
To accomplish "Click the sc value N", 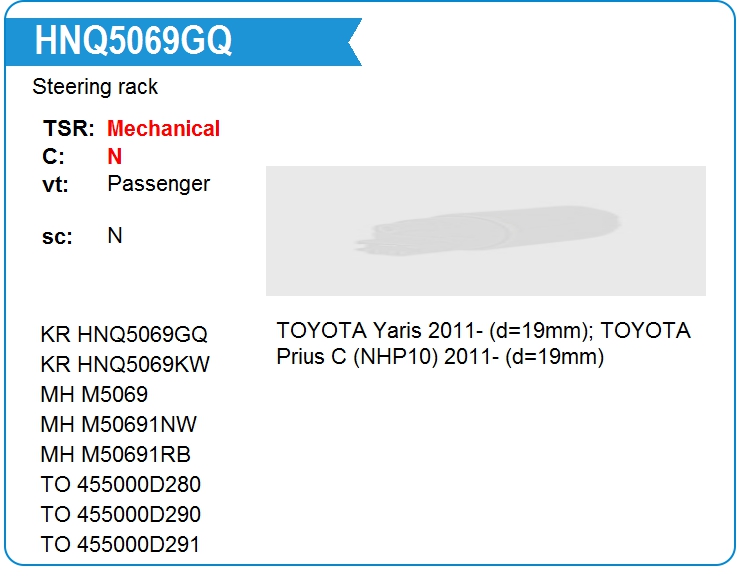I will (115, 235).
